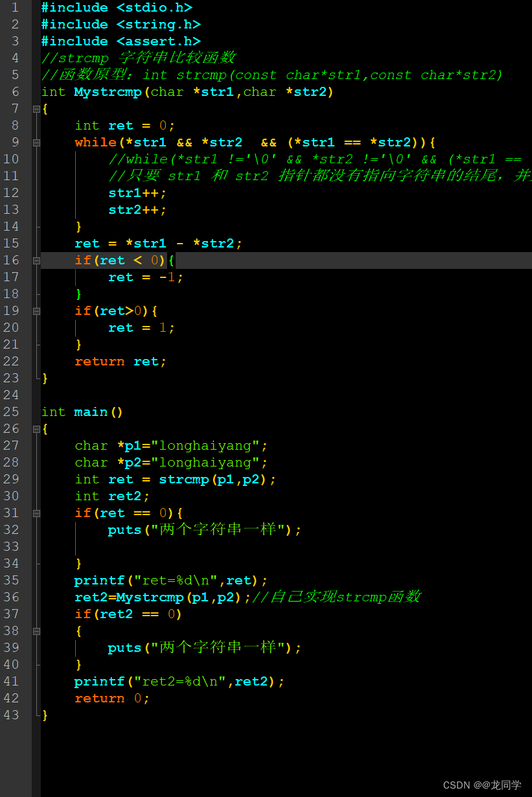Viewport: 532px width, 797px height.
Task: Click 'int main()' declaration
Action: pos(82,412)
